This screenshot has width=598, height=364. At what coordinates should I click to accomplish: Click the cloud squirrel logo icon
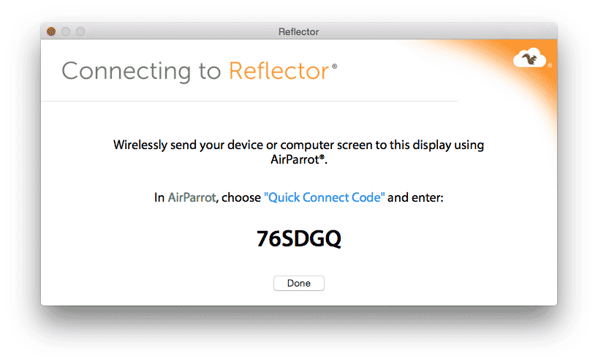[531, 58]
